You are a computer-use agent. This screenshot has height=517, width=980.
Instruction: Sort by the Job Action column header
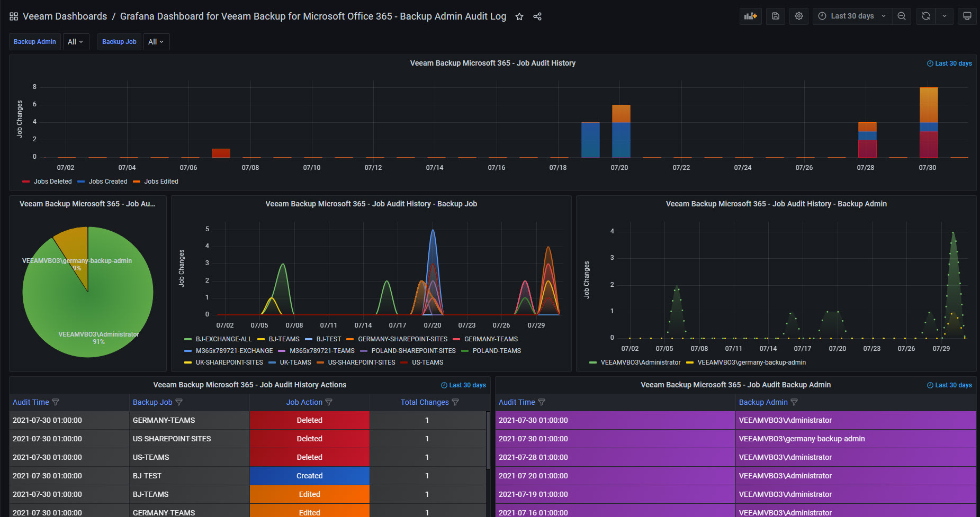(304, 402)
